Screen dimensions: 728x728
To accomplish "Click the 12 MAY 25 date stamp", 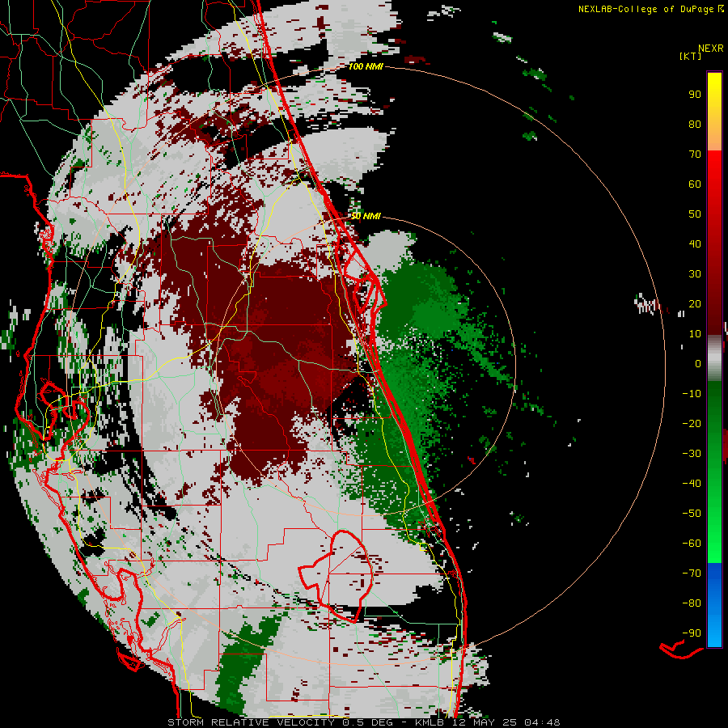I will (x=485, y=722).
